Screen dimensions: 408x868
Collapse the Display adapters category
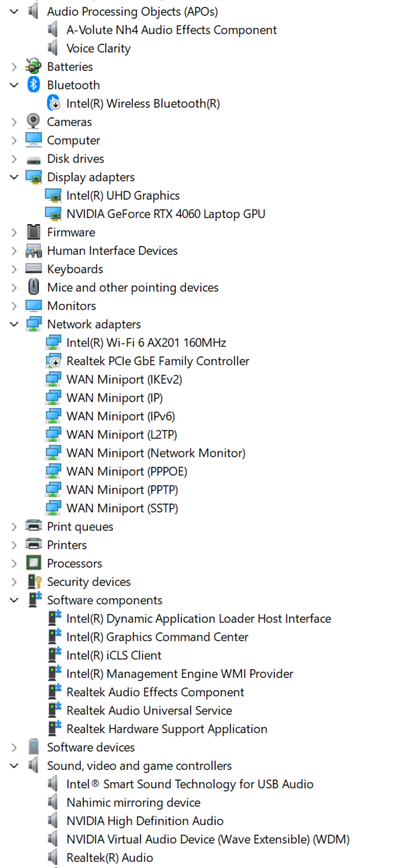tap(14, 177)
